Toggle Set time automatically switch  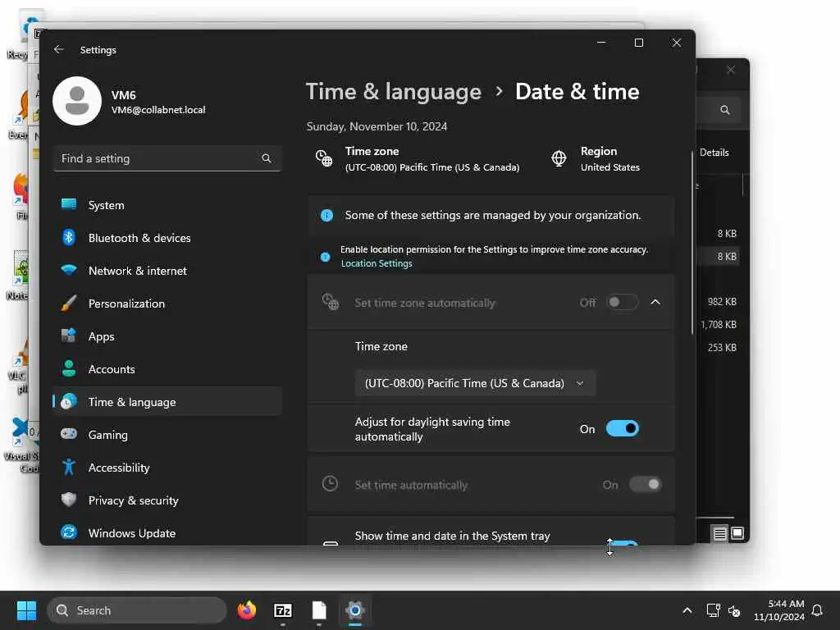646,484
